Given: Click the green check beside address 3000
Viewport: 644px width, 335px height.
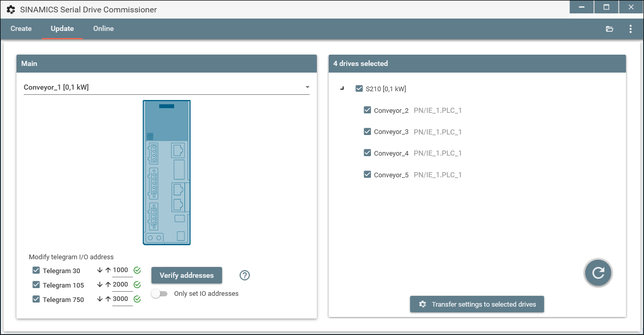Looking at the screenshot, I should (x=137, y=299).
